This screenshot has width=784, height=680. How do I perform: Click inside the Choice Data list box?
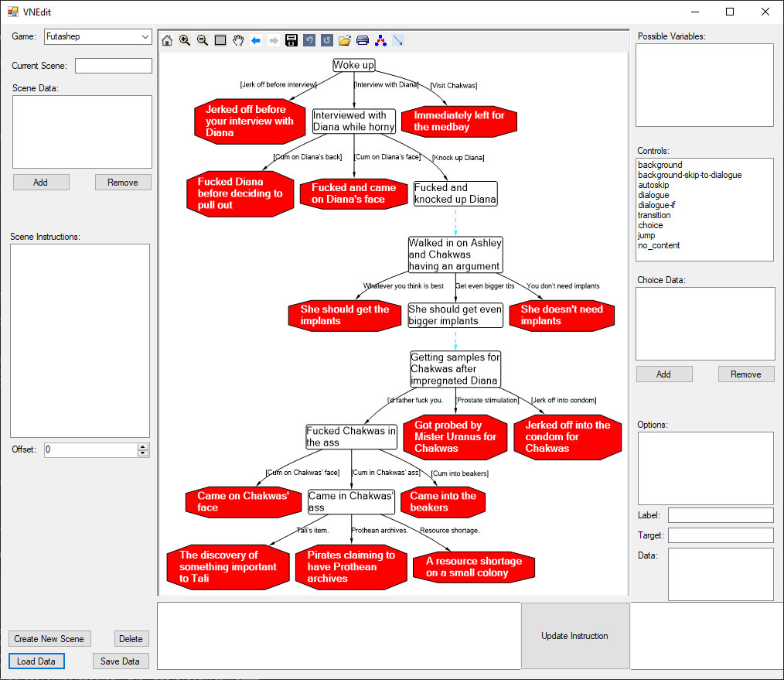coord(705,323)
